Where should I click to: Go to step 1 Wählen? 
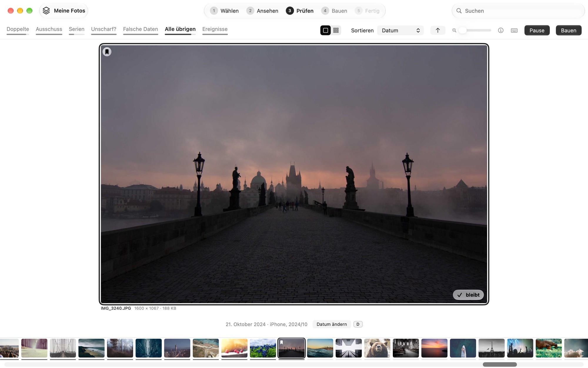[225, 11]
